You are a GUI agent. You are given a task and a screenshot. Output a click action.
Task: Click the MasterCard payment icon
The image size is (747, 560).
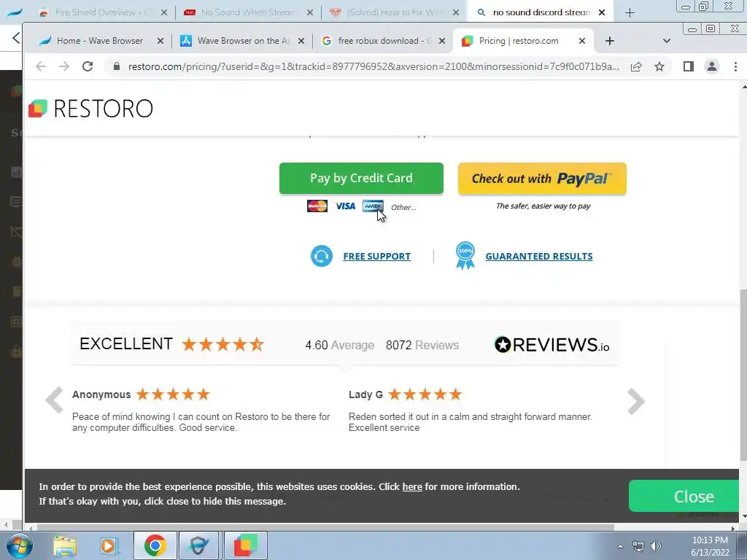[x=317, y=206]
